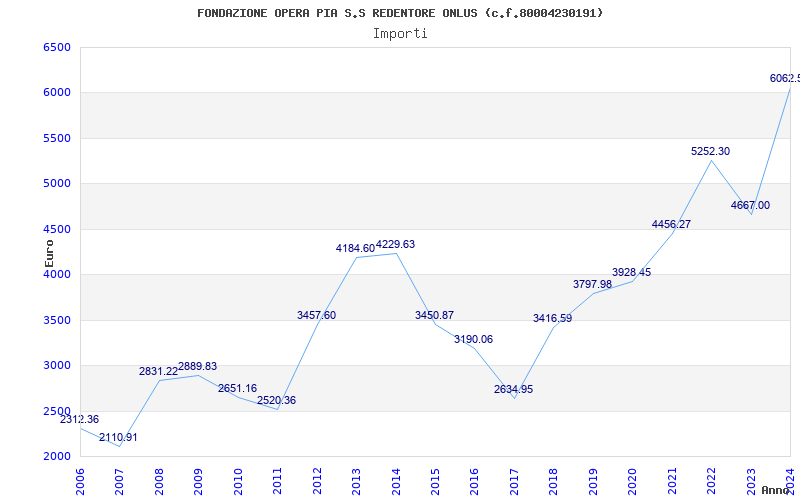Select data label 3190.06
Viewport: 800px width, 500px height.
click(473, 339)
